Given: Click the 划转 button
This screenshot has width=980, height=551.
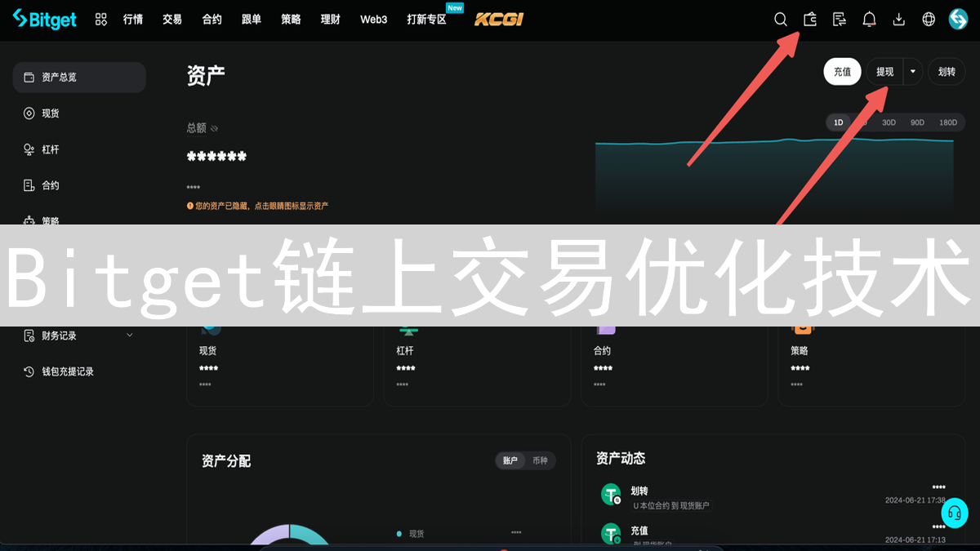Looking at the screenshot, I should (x=947, y=72).
